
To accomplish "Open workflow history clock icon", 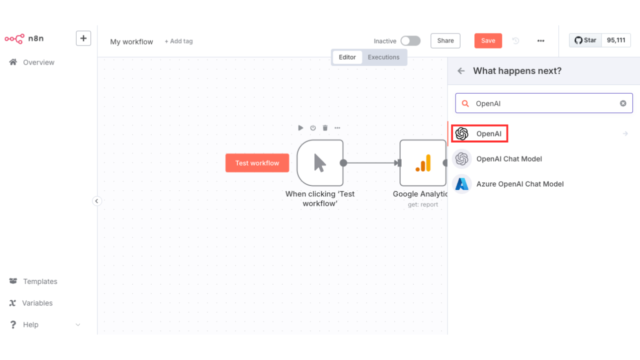I will coord(516,41).
